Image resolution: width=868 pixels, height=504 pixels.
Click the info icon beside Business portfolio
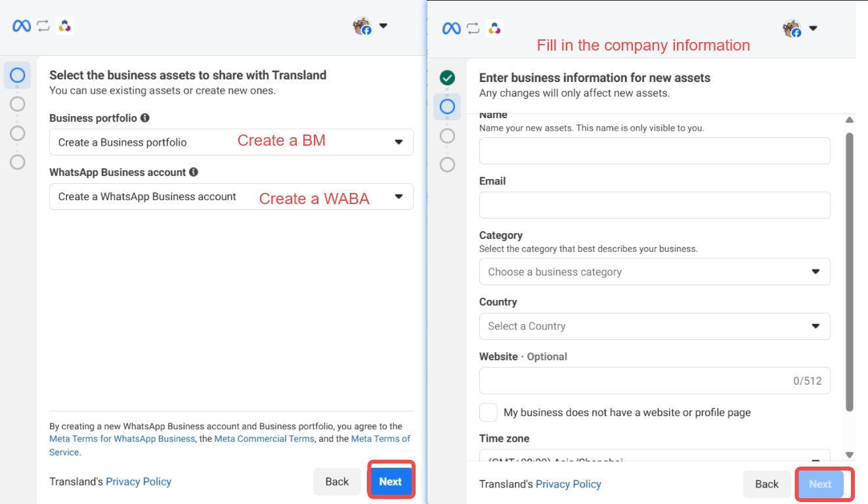(x=145, y=118)
